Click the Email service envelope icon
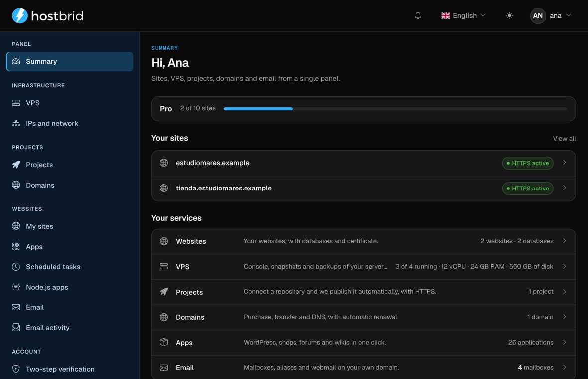This screenshot has height=379, width=588. (x=164, y=368)
